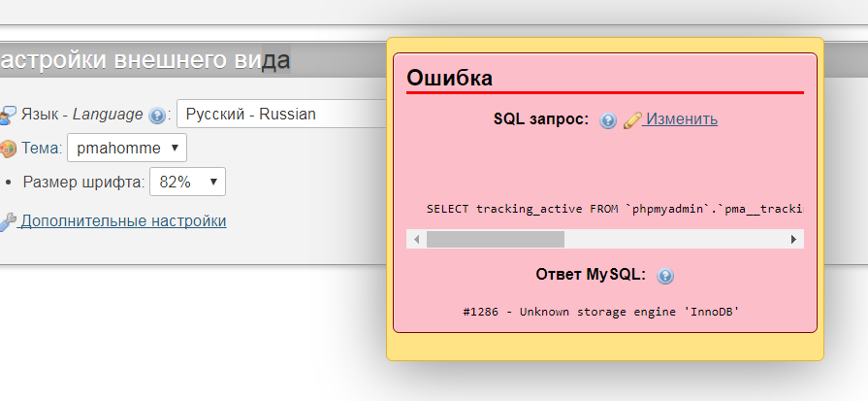Open the "Русский - Russian" language dropdown
Screen dimensions: 868x401
[281, 114]
